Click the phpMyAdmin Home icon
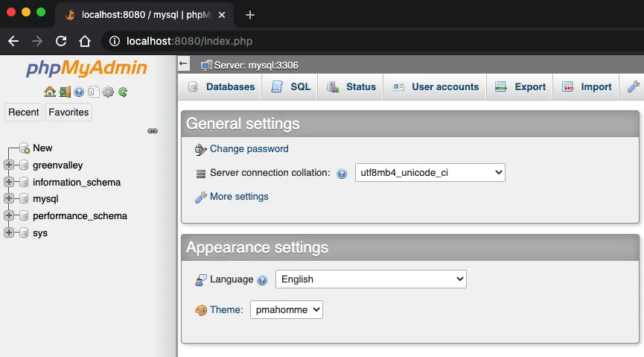This screenshot has width=644, height=357. pos(50,92)
